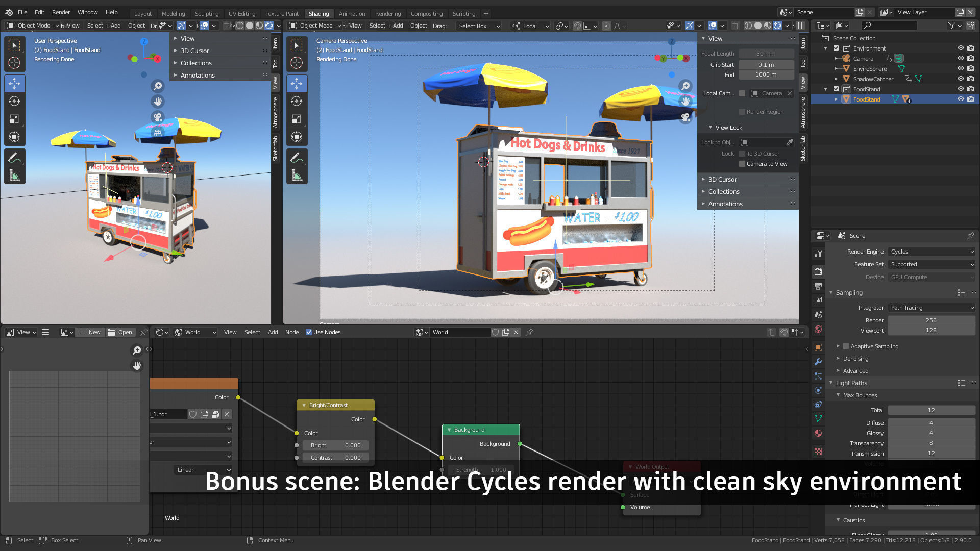Open the Render properties tab icon

point(818,271)
